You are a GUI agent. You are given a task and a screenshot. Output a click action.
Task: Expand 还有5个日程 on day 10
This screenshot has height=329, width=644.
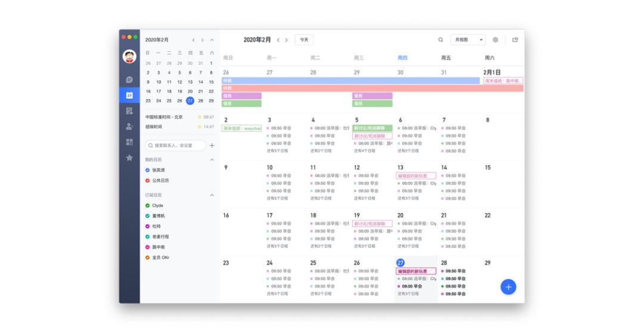coord(278,198)
